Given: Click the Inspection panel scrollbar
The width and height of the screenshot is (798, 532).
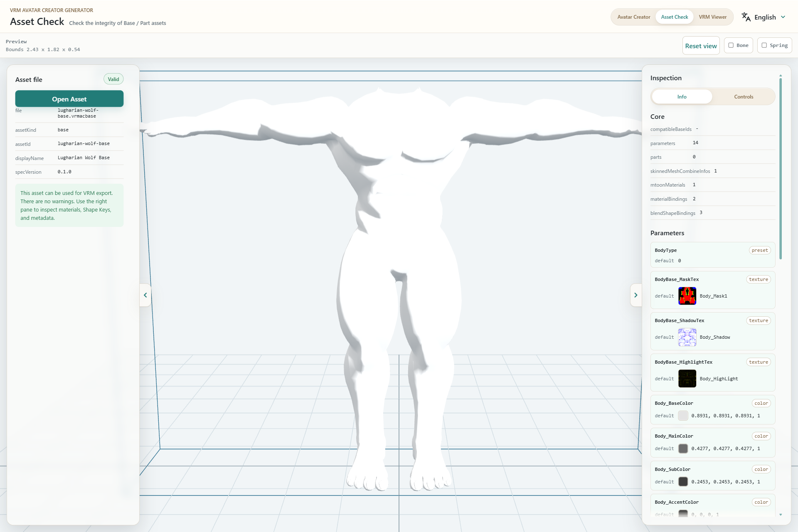Looking at the screenshot, I should (781, 169).
